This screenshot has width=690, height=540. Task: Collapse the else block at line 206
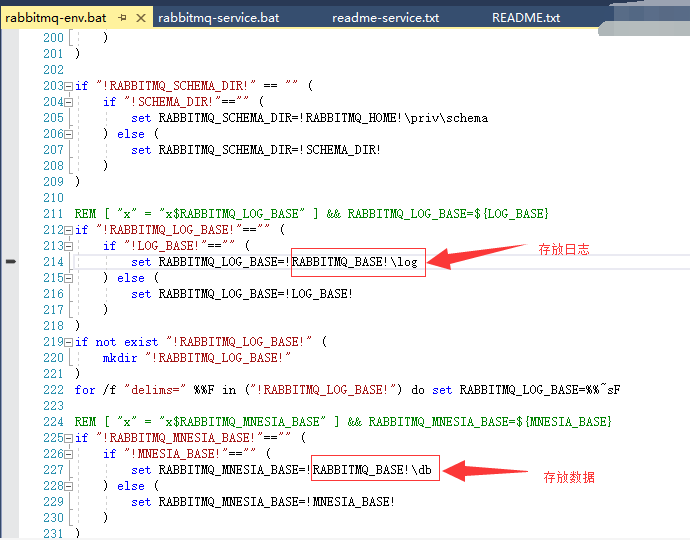pos(68,134)
